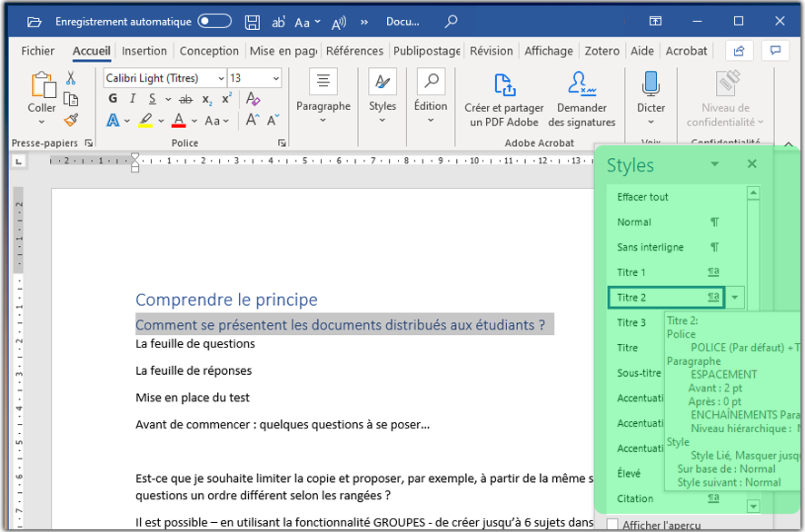805x532 pixels.
Task: Toggle italic formatting
Action: [133, 98]
